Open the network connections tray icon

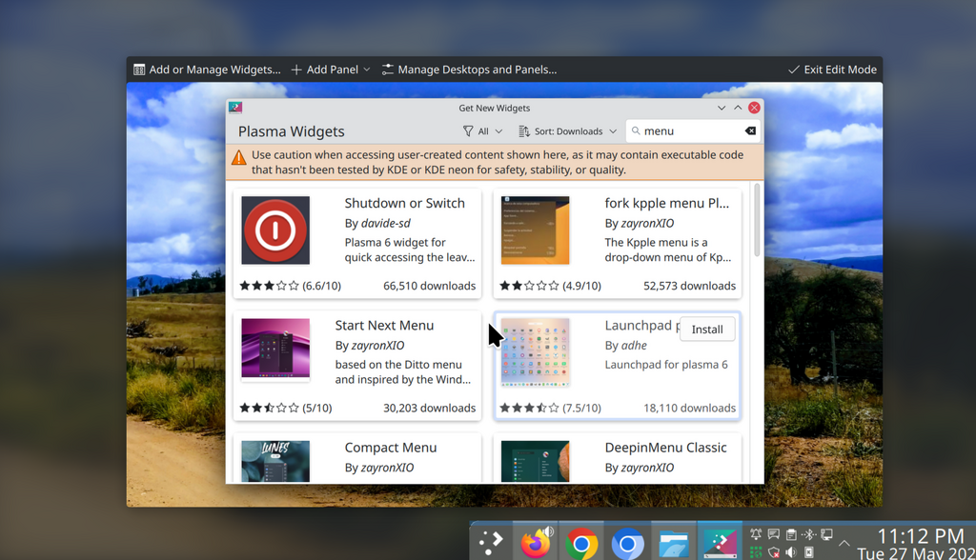826,534
